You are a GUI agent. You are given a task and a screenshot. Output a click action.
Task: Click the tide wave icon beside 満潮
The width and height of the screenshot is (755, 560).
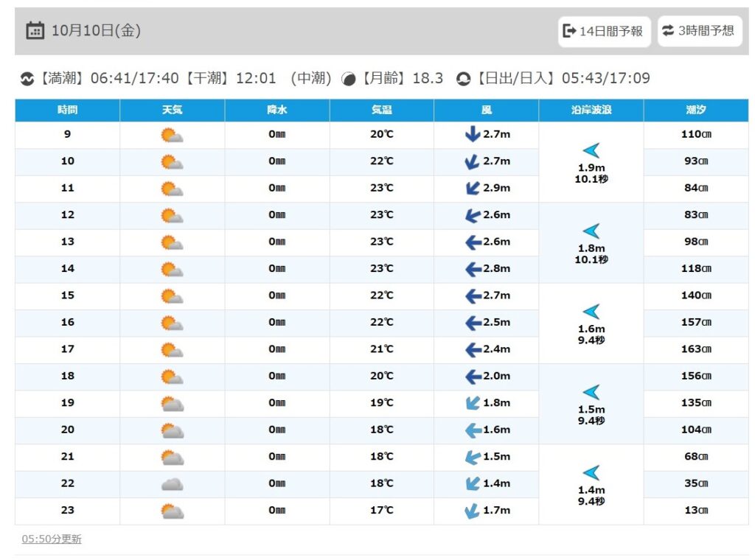click(27, 79)
